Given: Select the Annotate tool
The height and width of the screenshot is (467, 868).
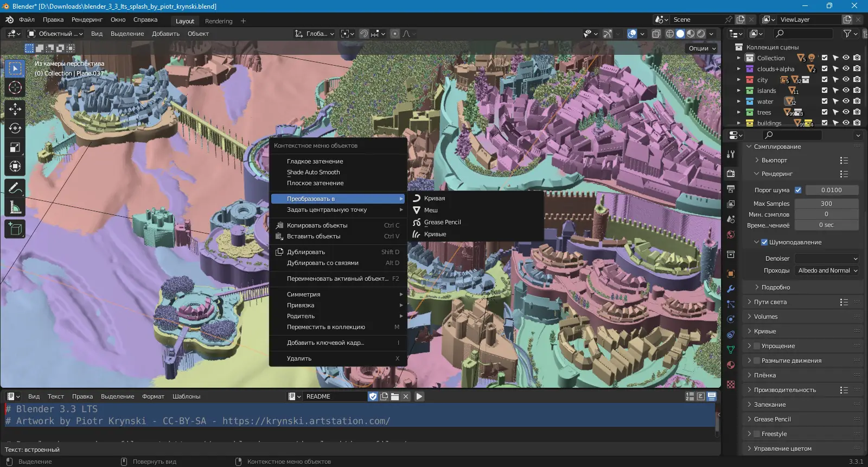Looking at the screenshot, I should (15, 188).
